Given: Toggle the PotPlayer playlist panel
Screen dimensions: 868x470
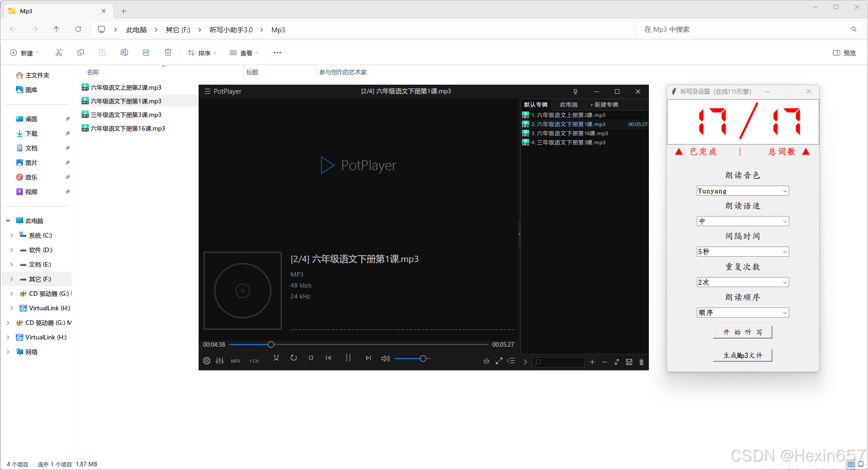Looking at the screenshot, I should coord(511,361).
